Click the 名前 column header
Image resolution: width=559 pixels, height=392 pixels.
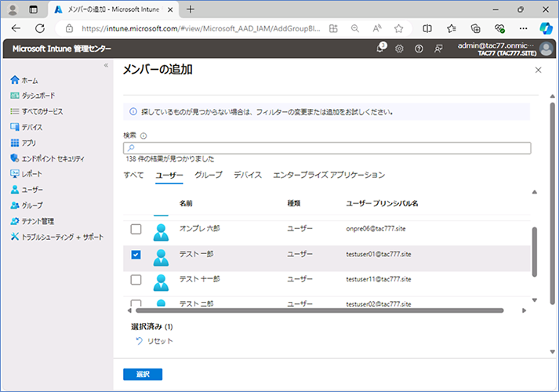186,204
